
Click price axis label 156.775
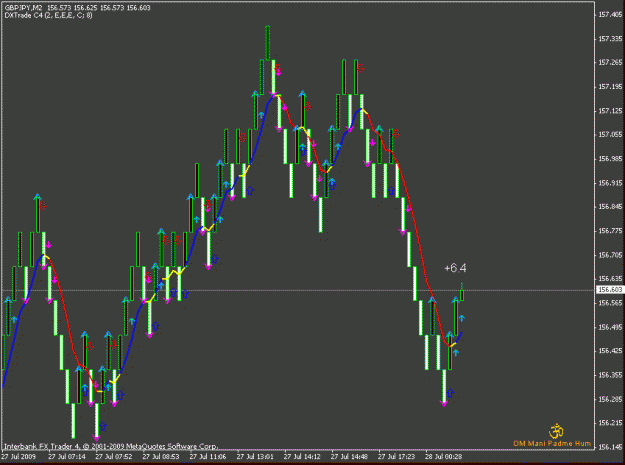coord(610,231)
